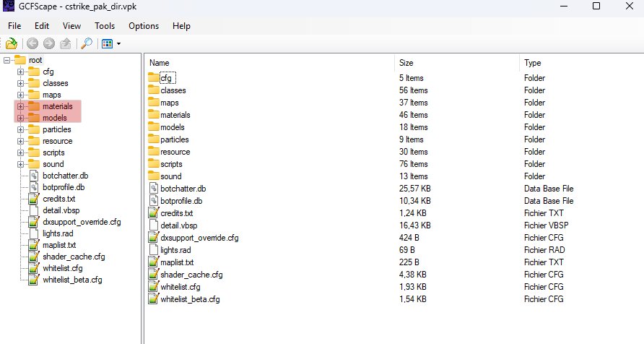
Task: Expand the sound folder in tree
Action: click(x=20, y=164)
